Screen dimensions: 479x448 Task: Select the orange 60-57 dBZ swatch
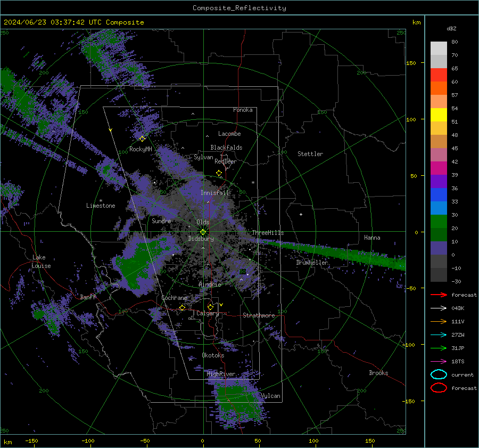click(439, 88)
